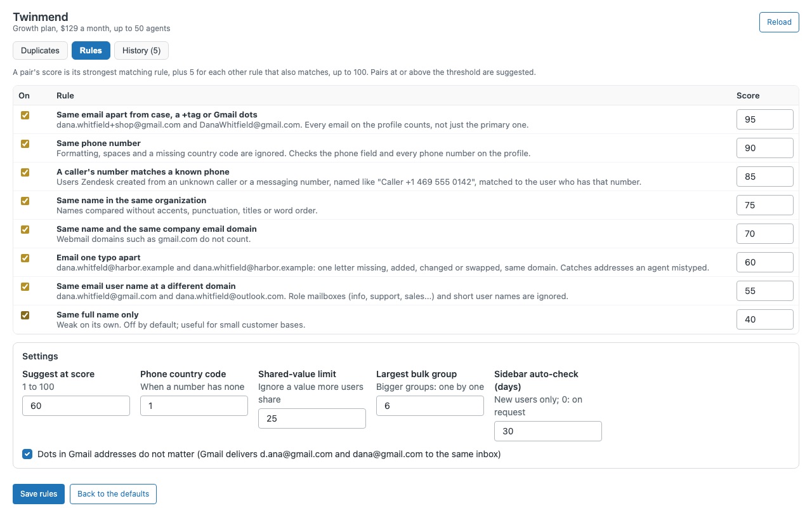This screenshot has height=508, width=812.
Task: Edit the score for different domain rule
Action: 764,291
